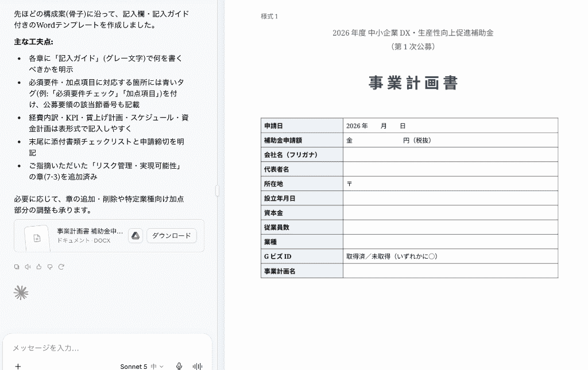588x370 pixels.
Task: Give thumbs down to the response
Action: (50, 267)
